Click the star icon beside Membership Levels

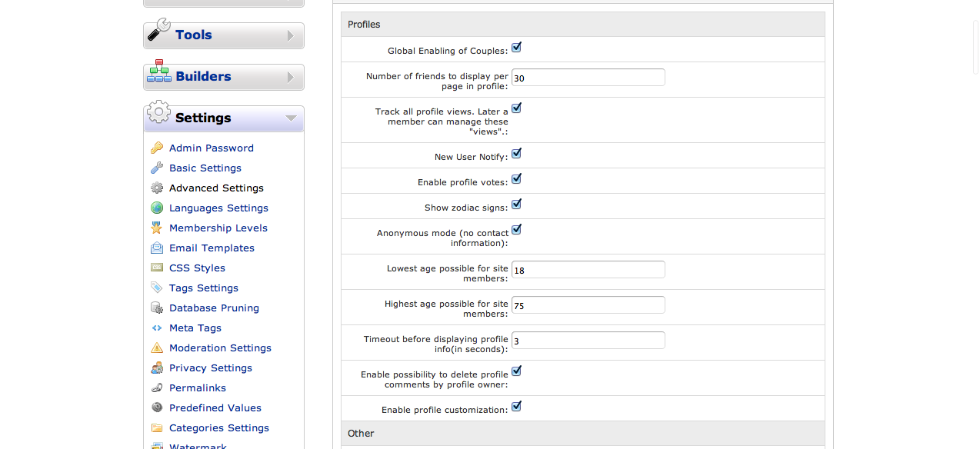(x=157, y=228)
